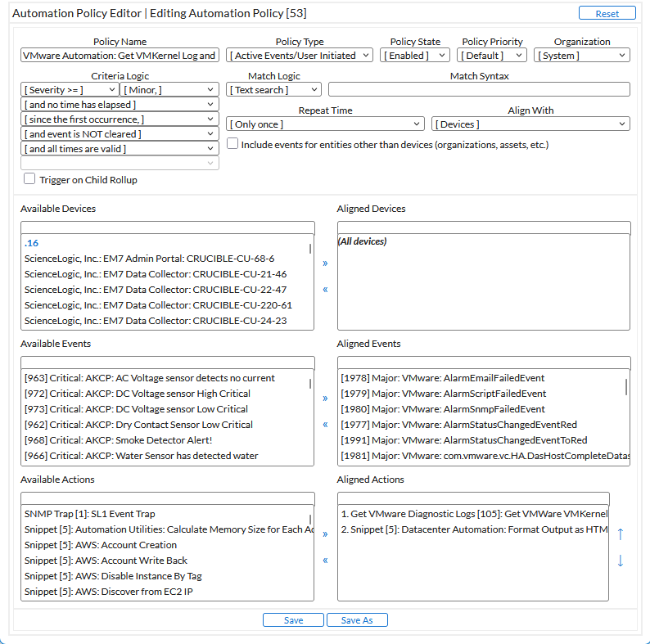Screen dimensions: 650x644
Task: Click the Aligned Devices search field
Action: [x=484, y=227]
